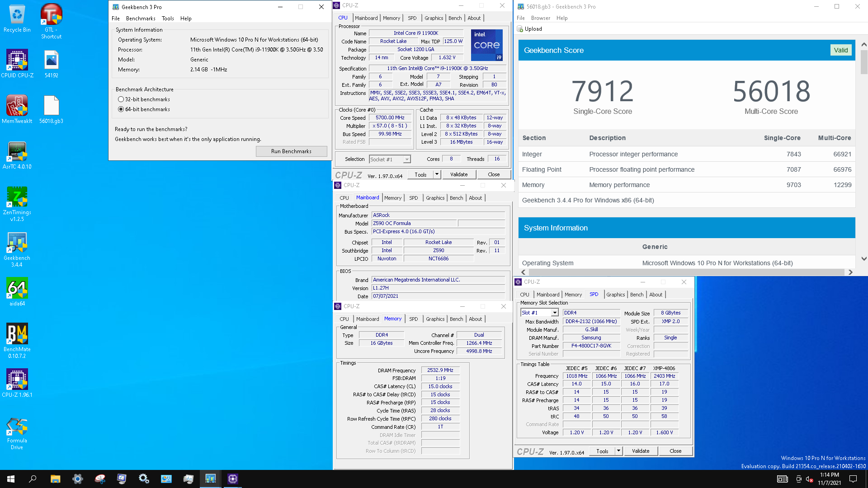The width and height of the screenshot is (868, 488).
Task: Open the Action Center notifications icon
Action: click(853, 479)
